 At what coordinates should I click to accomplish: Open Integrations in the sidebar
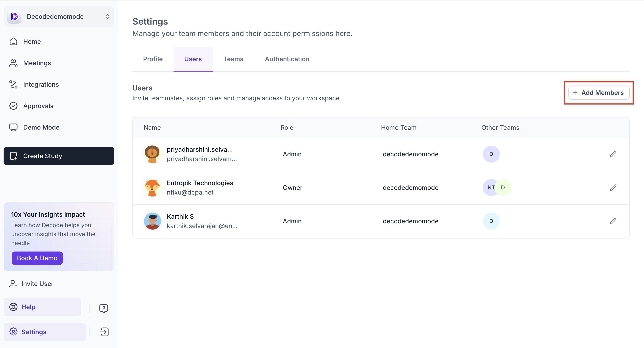pyautogui.click(x=41, y=84)
